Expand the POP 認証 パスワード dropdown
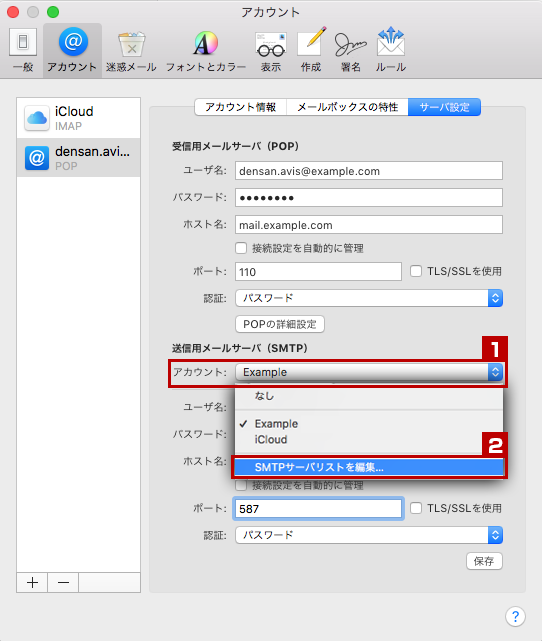 point(369,298)
